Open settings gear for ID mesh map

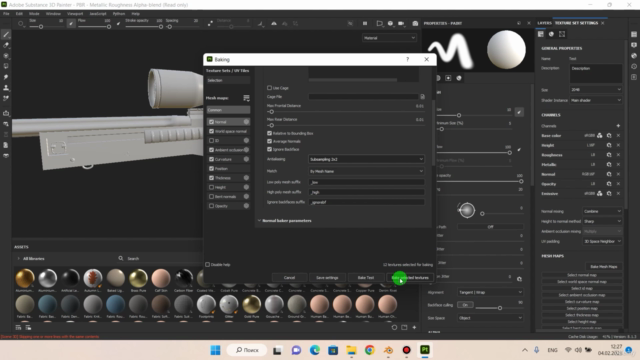click(x=246, y=140)
